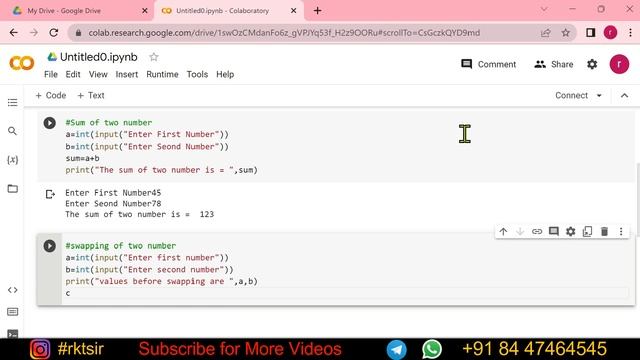Image resolution: width=640 pixels, height=360 pixels.
Task: Move the selected cell down
Action: pos(520,231)
